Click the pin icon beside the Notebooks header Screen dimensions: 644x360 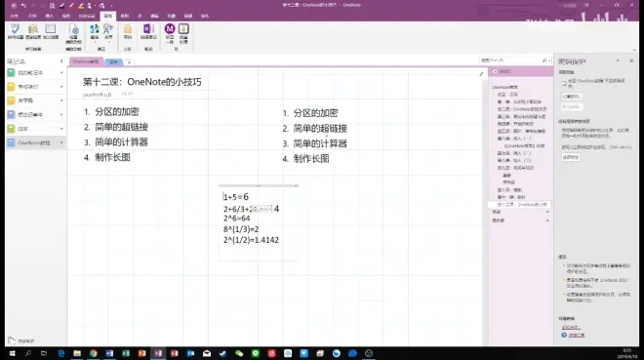[x=61, y=61]
